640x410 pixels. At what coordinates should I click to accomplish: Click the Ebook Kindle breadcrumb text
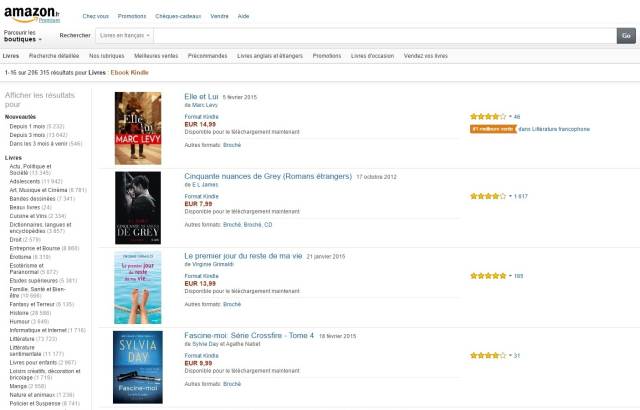pyautogui.click(x=129, y=73)
